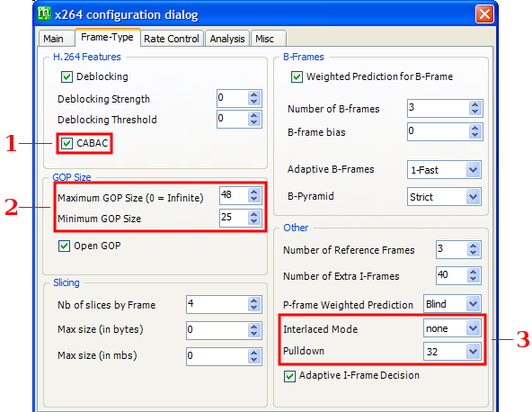
Task: Expand the Adaptive B-Frames dropdown
Action: [x=474, y=169]
